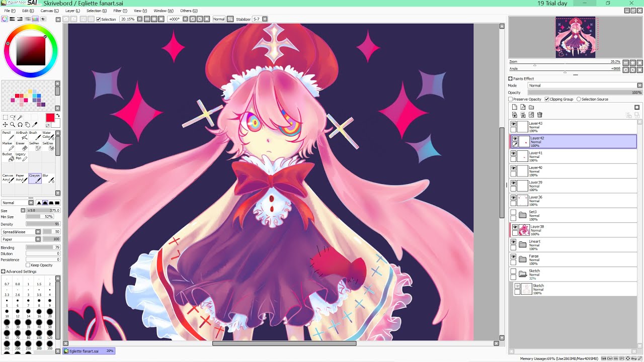
Task: Expand the Paints Effect section
Action: click(x=510, y=78)
